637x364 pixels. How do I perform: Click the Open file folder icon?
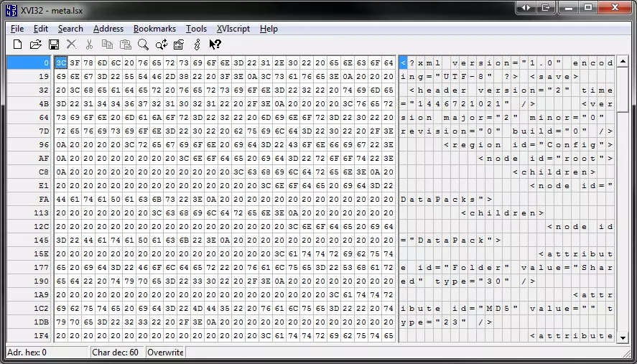click(36, 45)
